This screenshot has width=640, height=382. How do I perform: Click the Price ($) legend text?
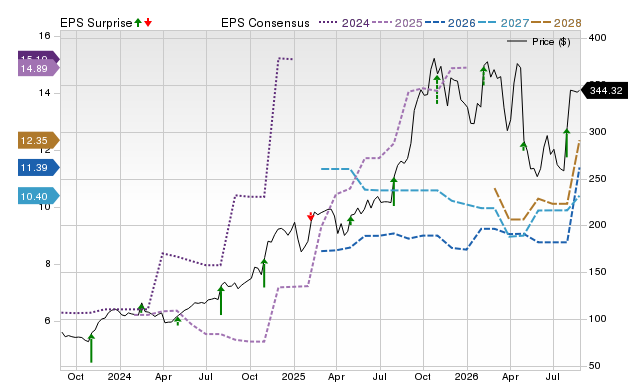tap(551, 42)
